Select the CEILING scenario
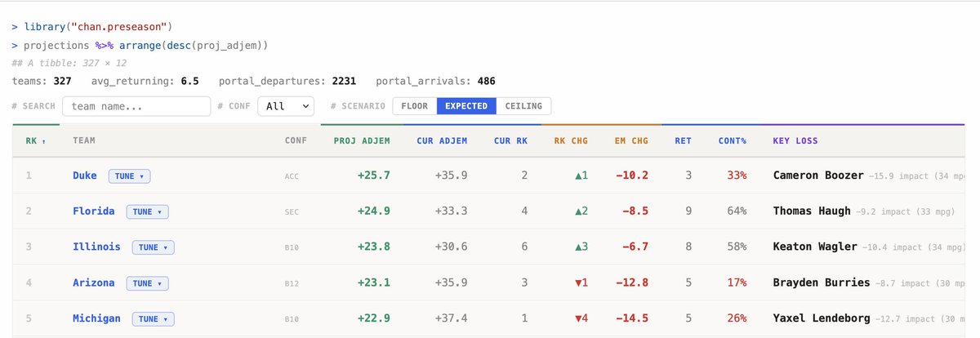The height and width of the screenshot is (338, 980). pos(523,106)
